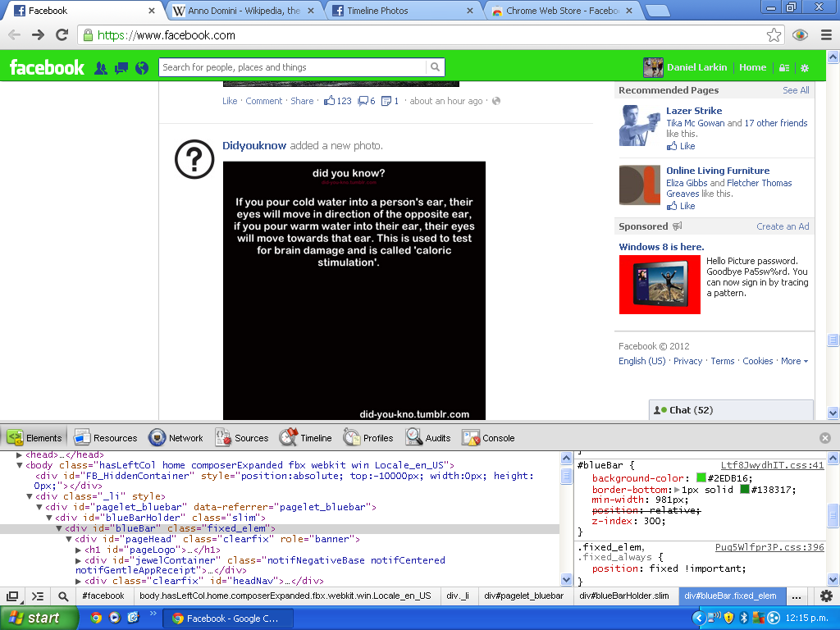Collapse the body element node
Screen dimensions: 840x630
pyautogui.click(x=20, y=466)
